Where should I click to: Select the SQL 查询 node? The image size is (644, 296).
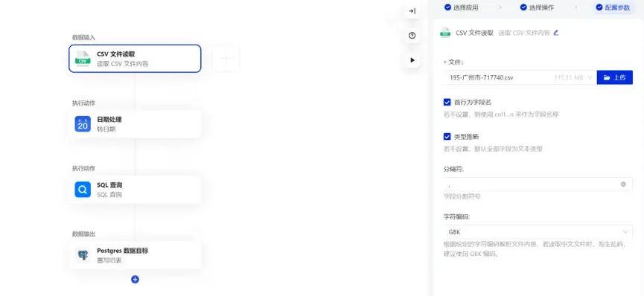point(135,190)
